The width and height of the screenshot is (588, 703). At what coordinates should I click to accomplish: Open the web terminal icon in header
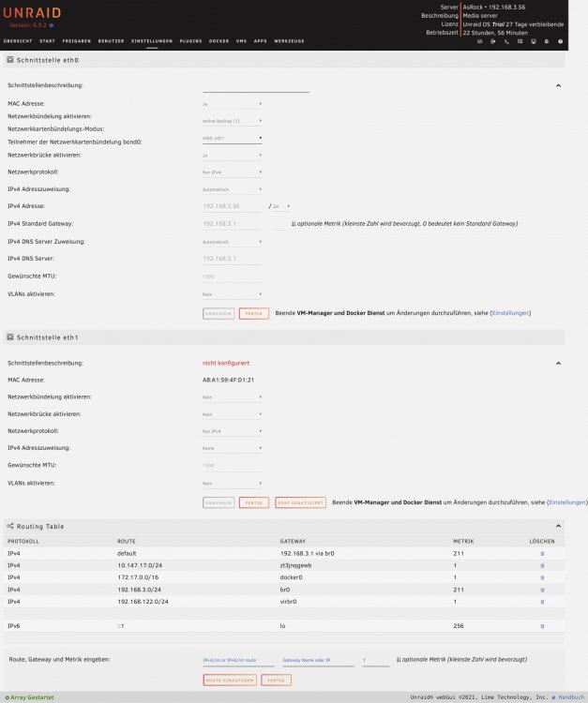pos(506,41)
